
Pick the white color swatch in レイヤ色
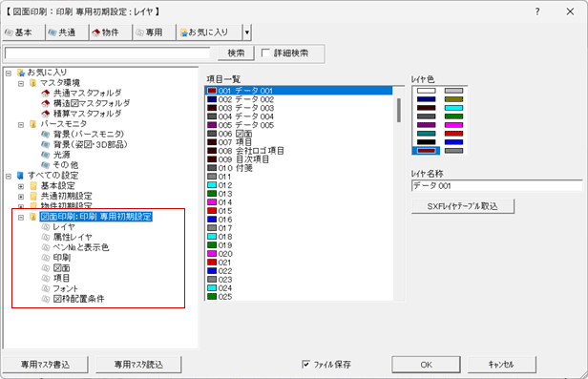click(x=427, y=91)
